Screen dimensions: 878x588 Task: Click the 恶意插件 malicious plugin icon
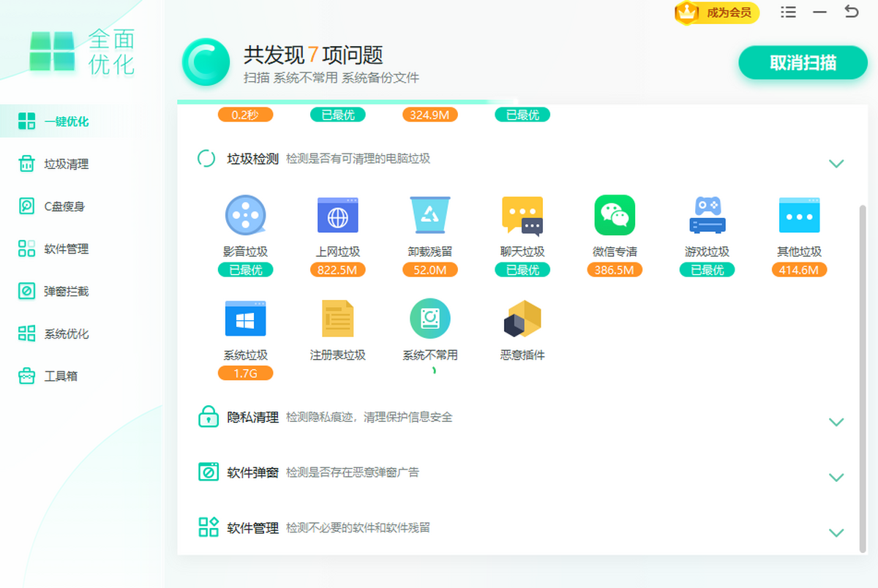(x=522, y=319)
